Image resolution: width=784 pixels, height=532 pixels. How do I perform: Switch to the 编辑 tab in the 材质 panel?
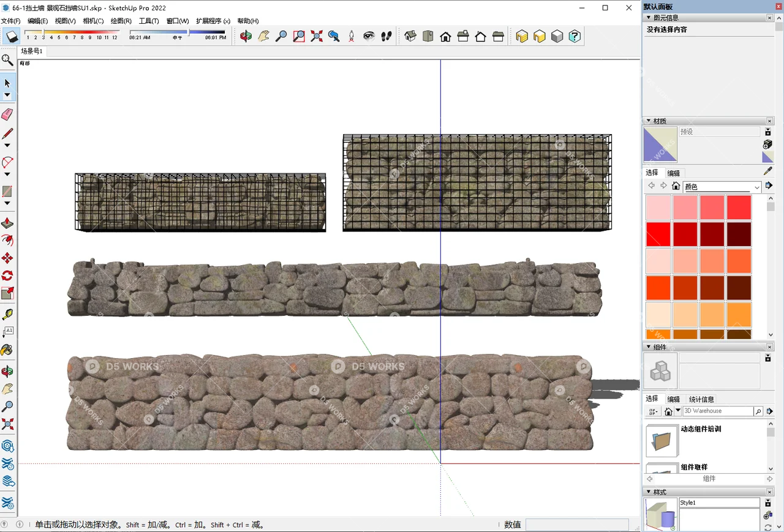click(x=674, y=173)
